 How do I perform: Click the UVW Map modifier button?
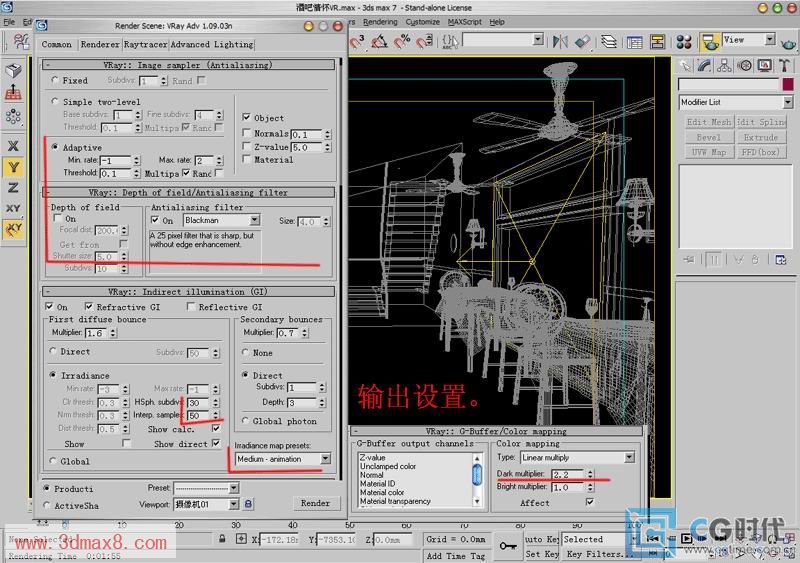[709, 152]
